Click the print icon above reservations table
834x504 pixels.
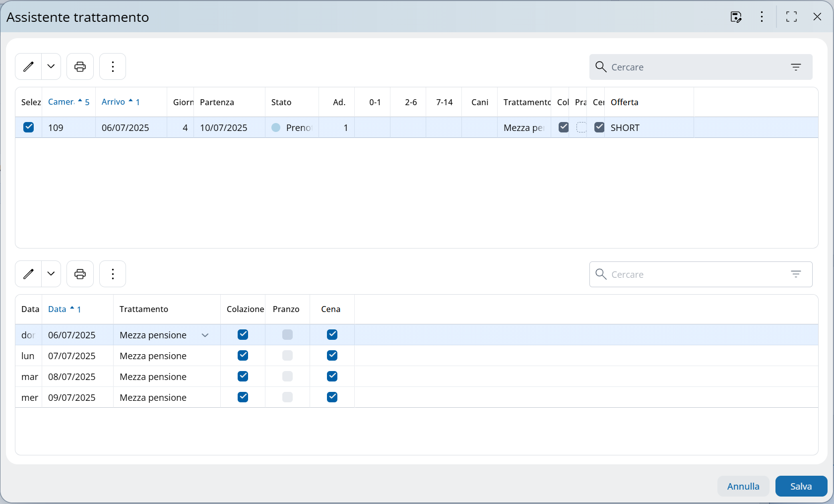80,66
